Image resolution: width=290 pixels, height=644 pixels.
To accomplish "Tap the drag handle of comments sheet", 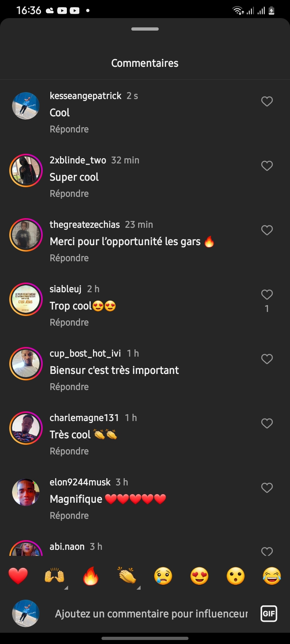I will (x=145, y=29).
